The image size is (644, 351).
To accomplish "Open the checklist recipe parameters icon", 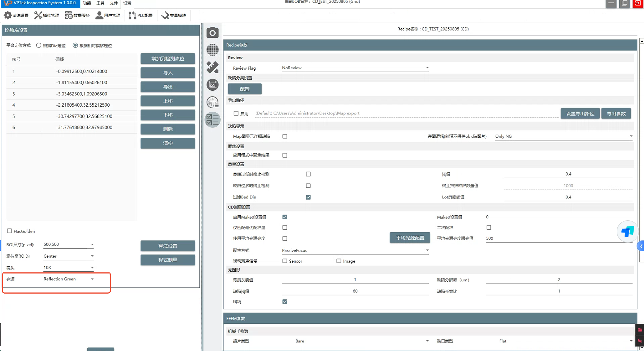I will coord(212,120).
